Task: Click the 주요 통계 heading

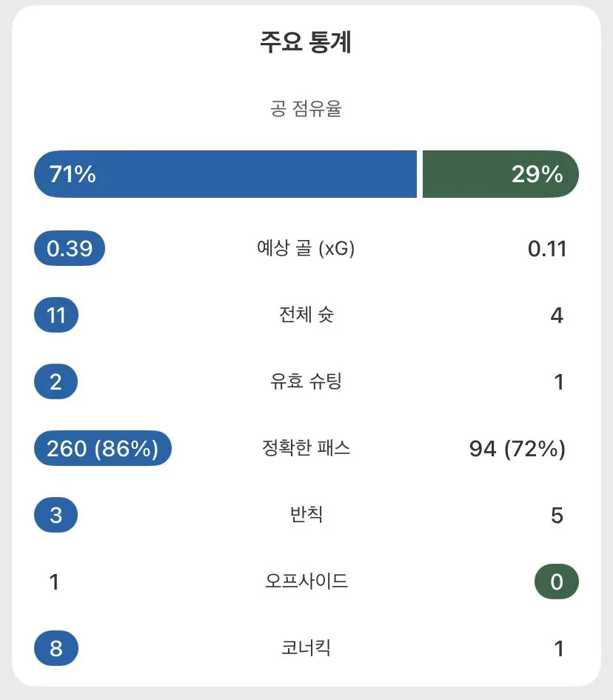Action: 306,43
